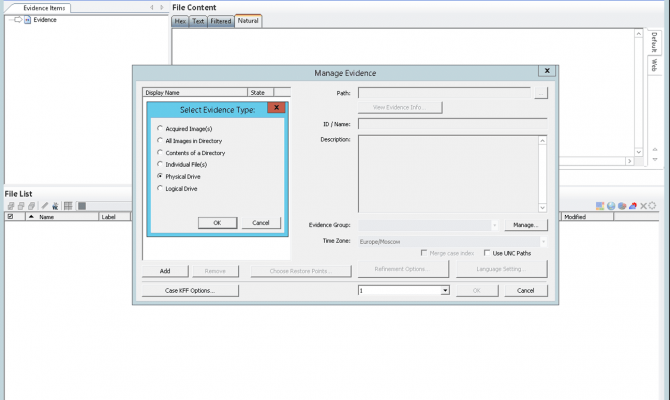Image resolution: width=670 pixels, height=400 pixels.
Task: Click the third stacked-pages icon in File List toolbar
Action: pos(31,206)
